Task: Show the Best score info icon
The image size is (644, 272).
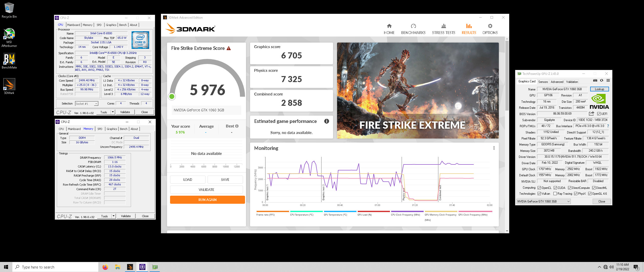Action: click(x=237, y=126)
